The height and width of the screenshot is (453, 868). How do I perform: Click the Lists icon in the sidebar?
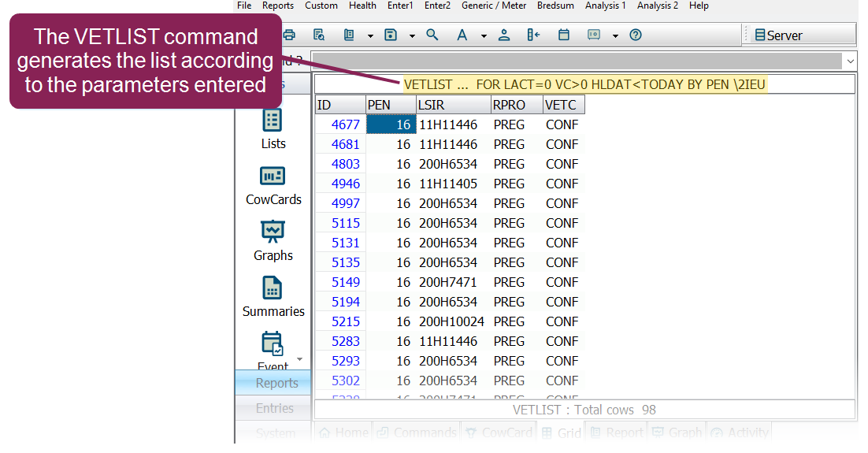coord(273,121)
